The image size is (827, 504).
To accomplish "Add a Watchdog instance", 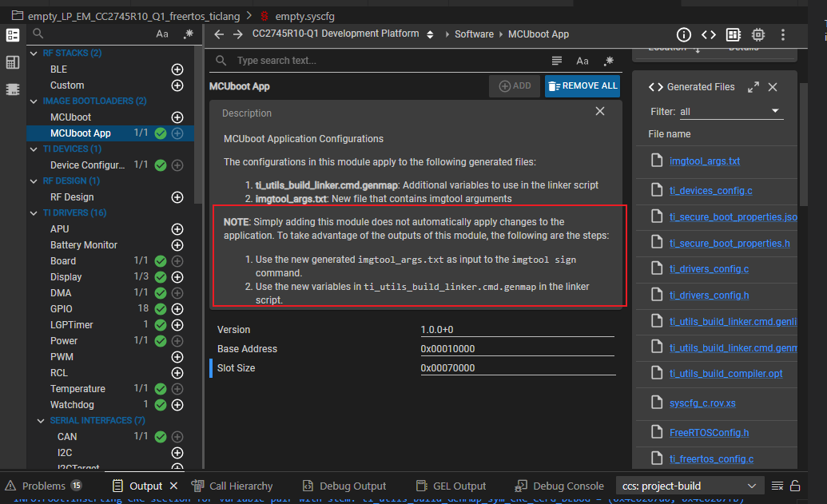I will pos(177,405).
